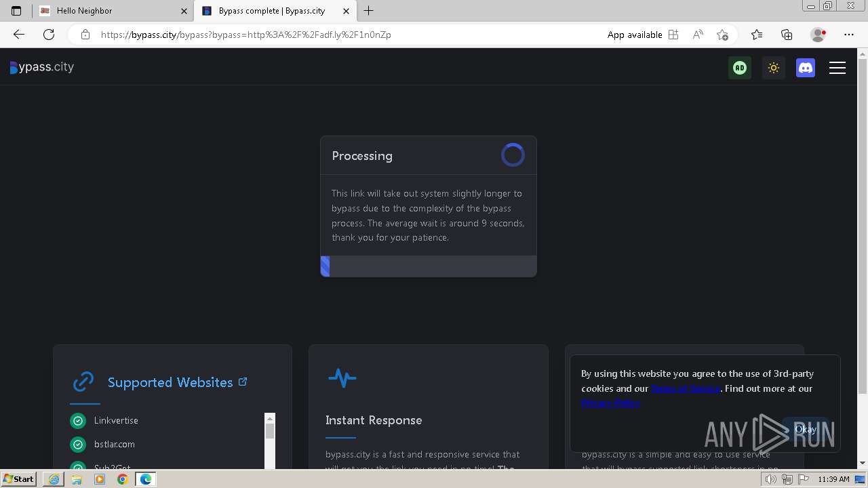This screenshot has width=868, height=488.
Task: Click the green AD icon button
Action: pyautogui.click(x=740, y=68)
